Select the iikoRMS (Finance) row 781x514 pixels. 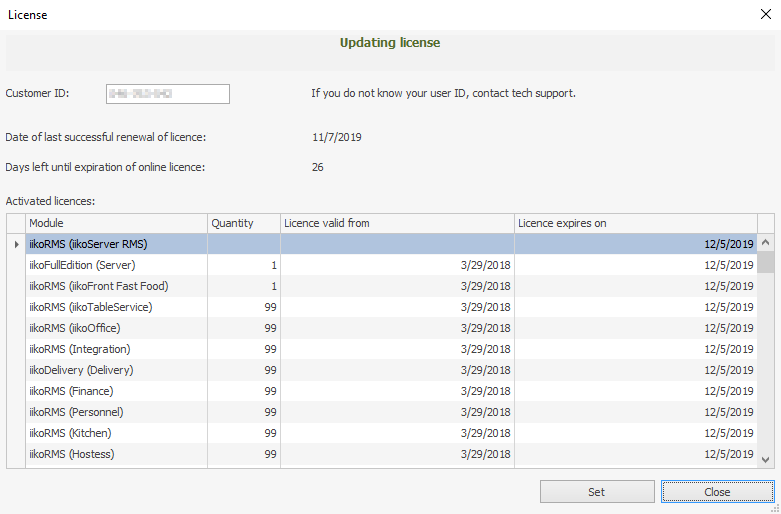point(116,391)
